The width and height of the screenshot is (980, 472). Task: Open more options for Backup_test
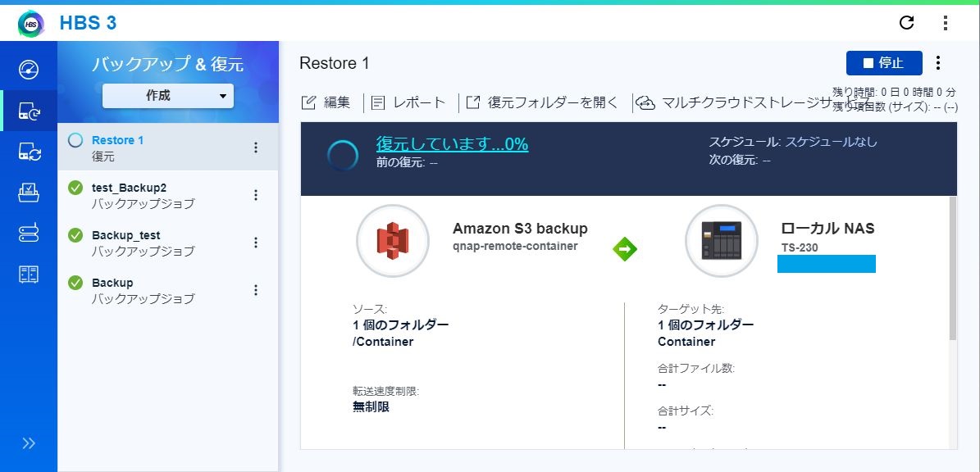255,243
